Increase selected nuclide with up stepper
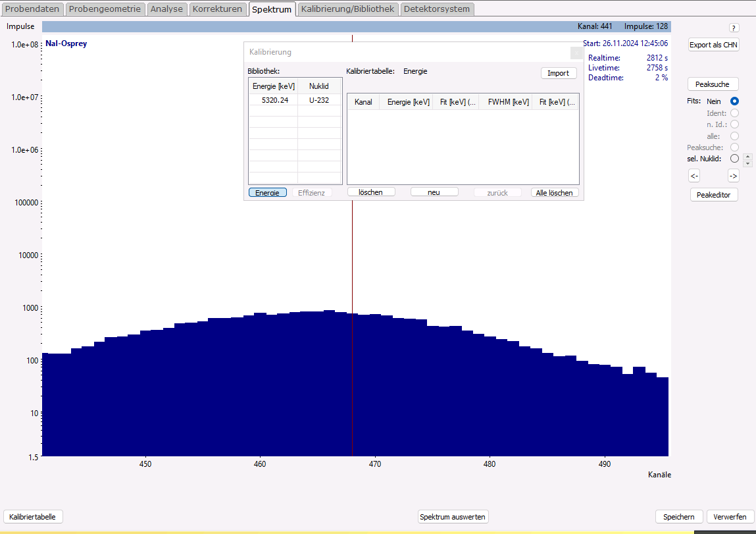 747,156
